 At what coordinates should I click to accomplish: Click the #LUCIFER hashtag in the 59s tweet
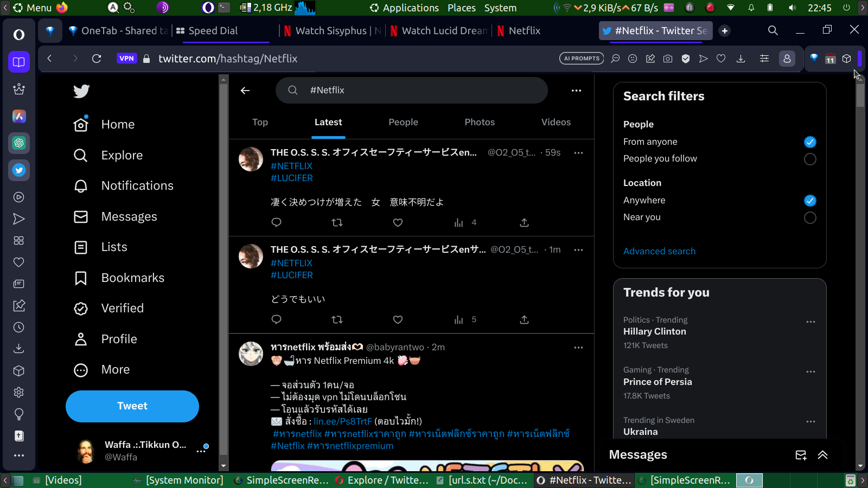(292, 178)
